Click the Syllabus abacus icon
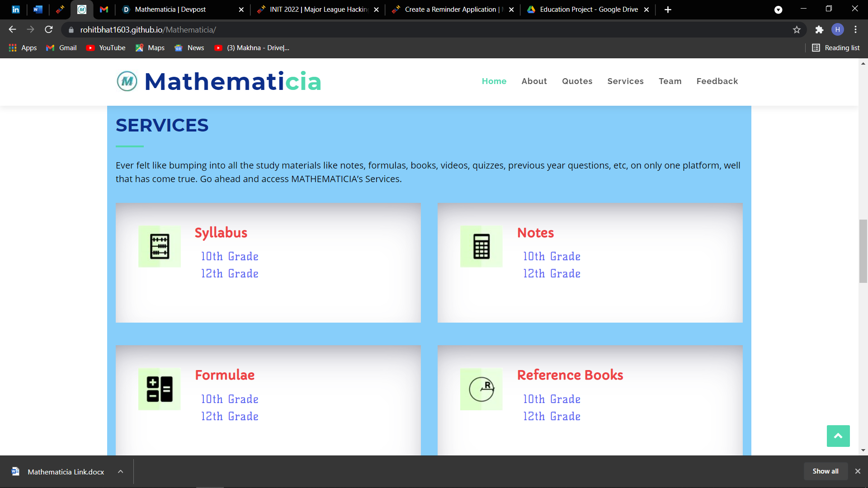This screenshot has height=488, width=868. pos(159,247)
